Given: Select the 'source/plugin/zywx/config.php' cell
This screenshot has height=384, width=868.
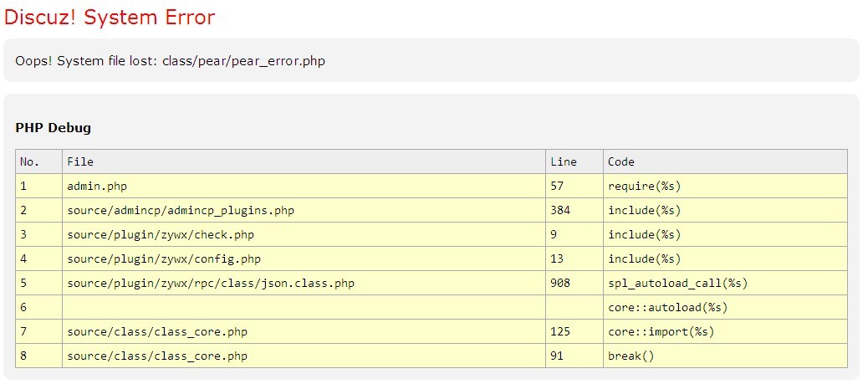Looking at the screenshot, I should click(x=304, y=259).
